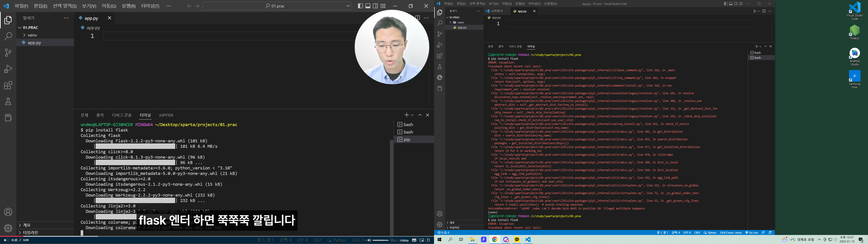Click the VS Code icon in taskbar
Viewport: 868px width, 244px height.
click(528, 240)
